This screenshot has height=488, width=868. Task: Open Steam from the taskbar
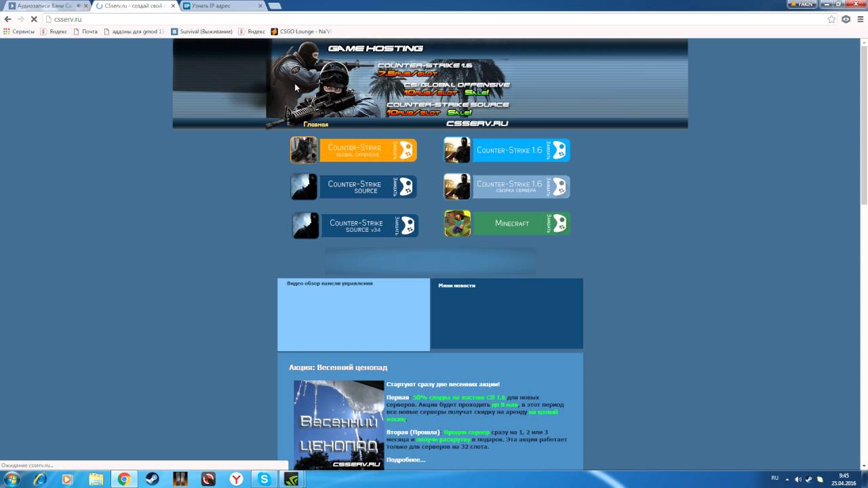point(152,479)
